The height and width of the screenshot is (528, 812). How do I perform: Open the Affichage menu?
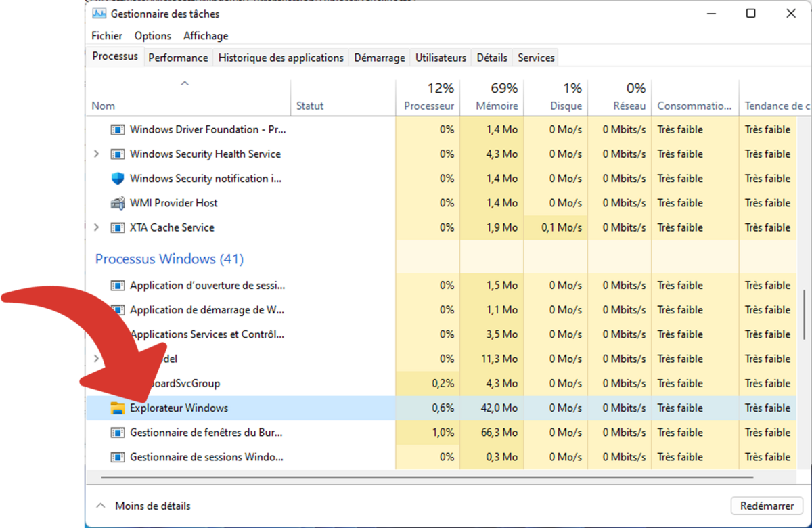[206, 36]
